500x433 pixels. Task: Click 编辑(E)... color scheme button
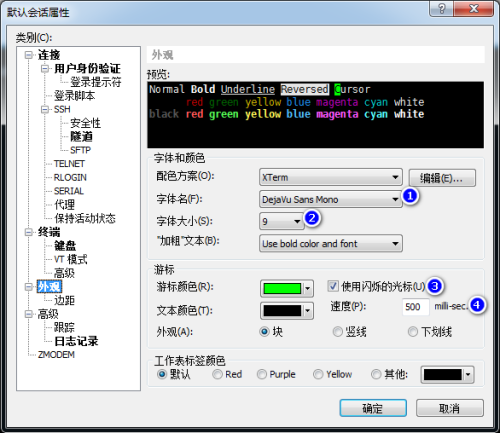pyautogui.click(x=442, y=178)
